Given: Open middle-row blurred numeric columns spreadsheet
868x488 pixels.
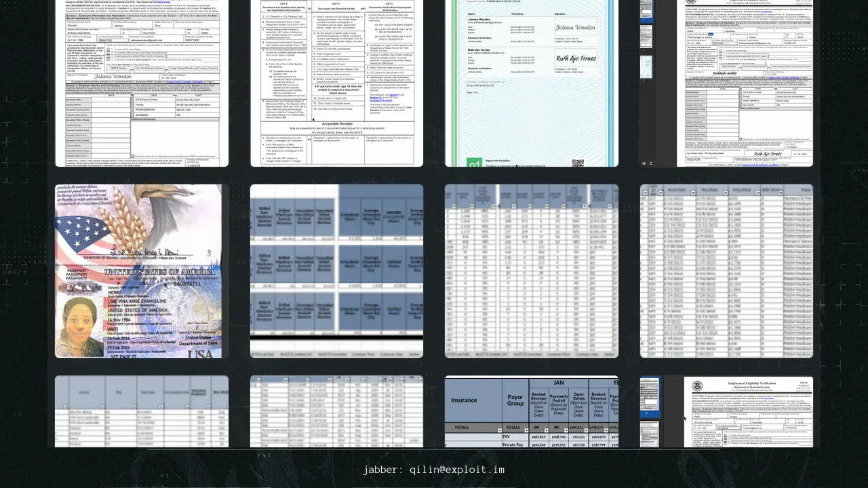Looking at the screenshot, I should tap(532, 271).
